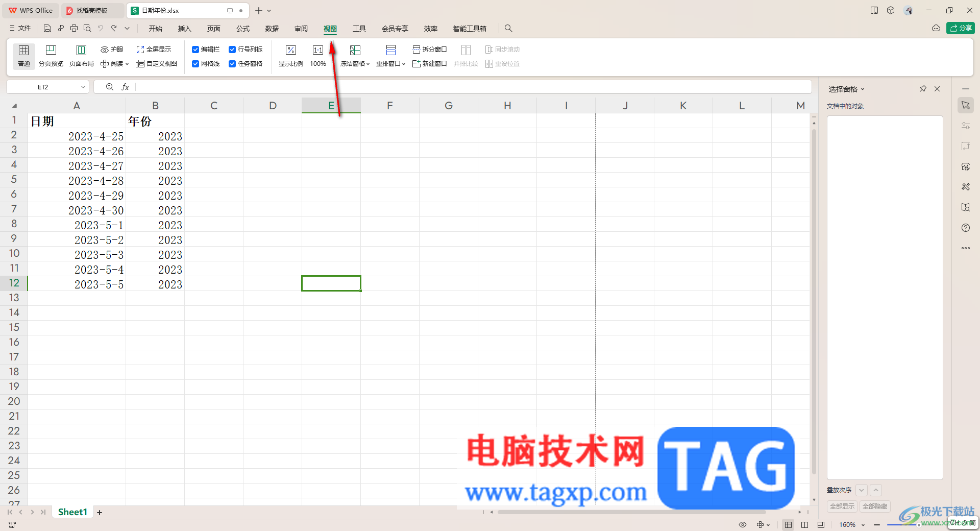
Task: Select cell containing 2023-4-25
Action: click(x=77, y=136)
